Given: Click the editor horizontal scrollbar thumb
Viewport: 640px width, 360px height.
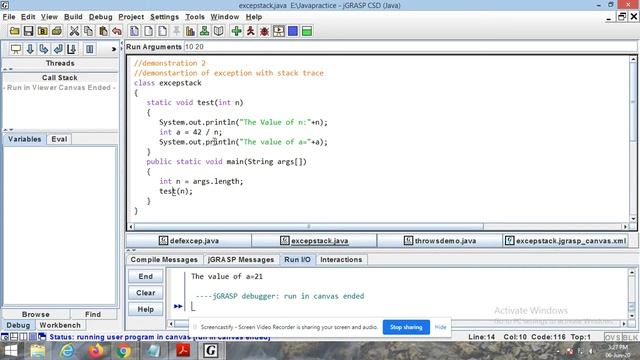Looking at the screenshot, I should pos(309,227).
